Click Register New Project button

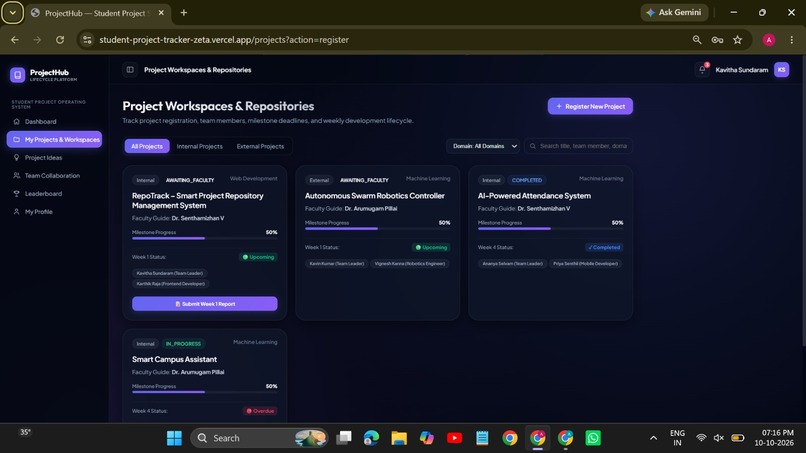pyautogui.click(x=590, y=106)
